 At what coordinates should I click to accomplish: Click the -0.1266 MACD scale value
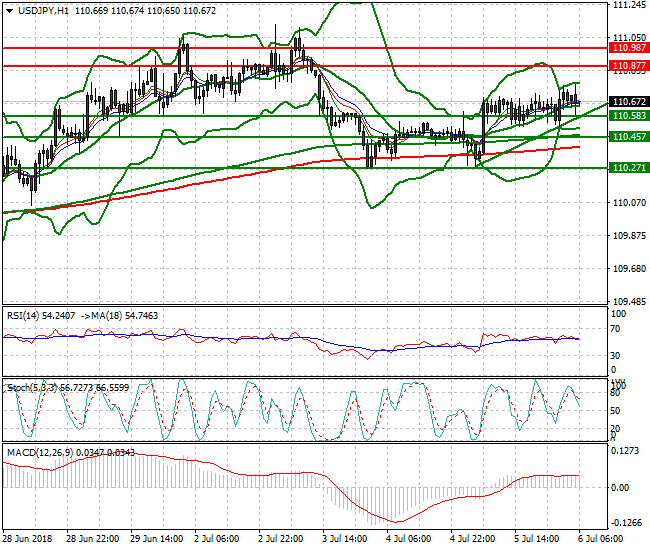coord(627,522)
